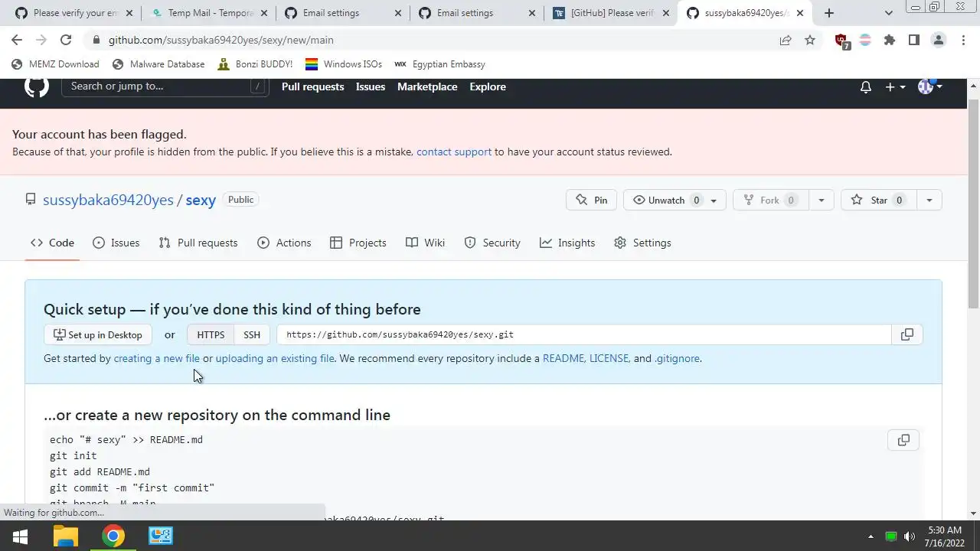Open the plus create-new dropdown

click(x=895, y=87)
